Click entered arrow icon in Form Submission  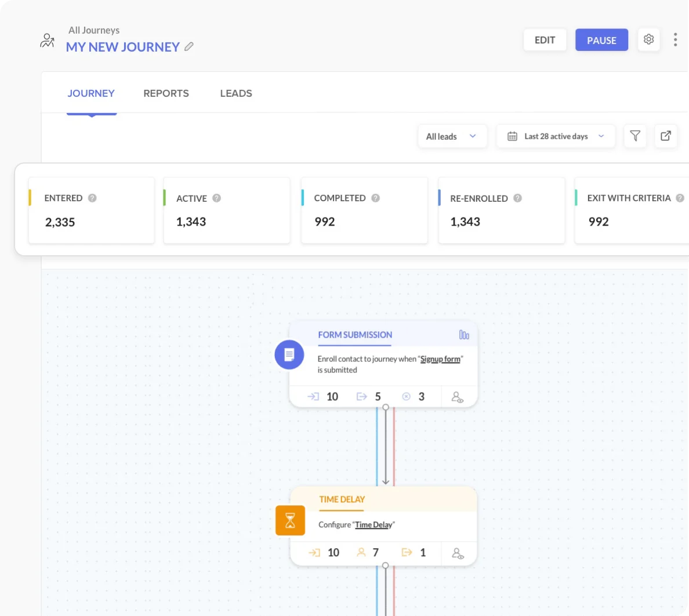pos(313,397)
